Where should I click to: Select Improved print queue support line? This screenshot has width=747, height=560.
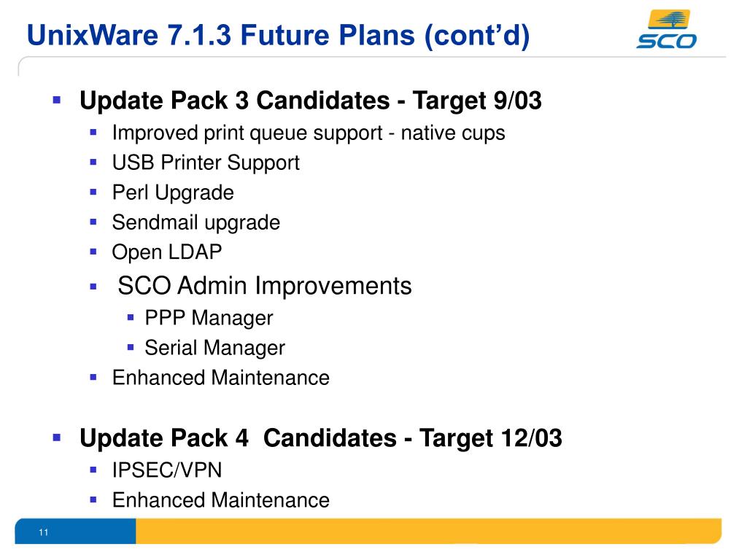(x=309, y=133)
